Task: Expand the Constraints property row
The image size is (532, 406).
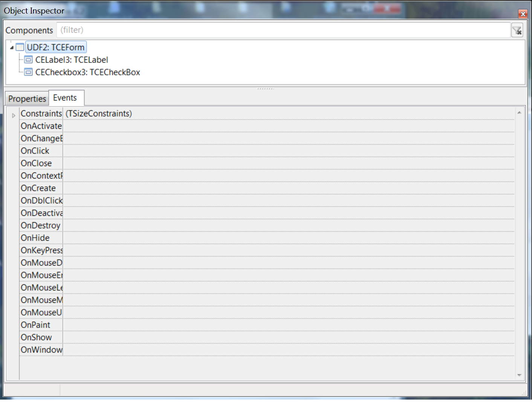Action: point(14,115)
